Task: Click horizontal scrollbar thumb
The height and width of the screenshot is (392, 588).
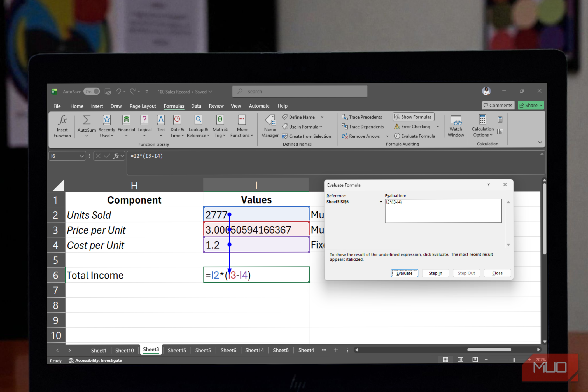Action: coord(489,349)
